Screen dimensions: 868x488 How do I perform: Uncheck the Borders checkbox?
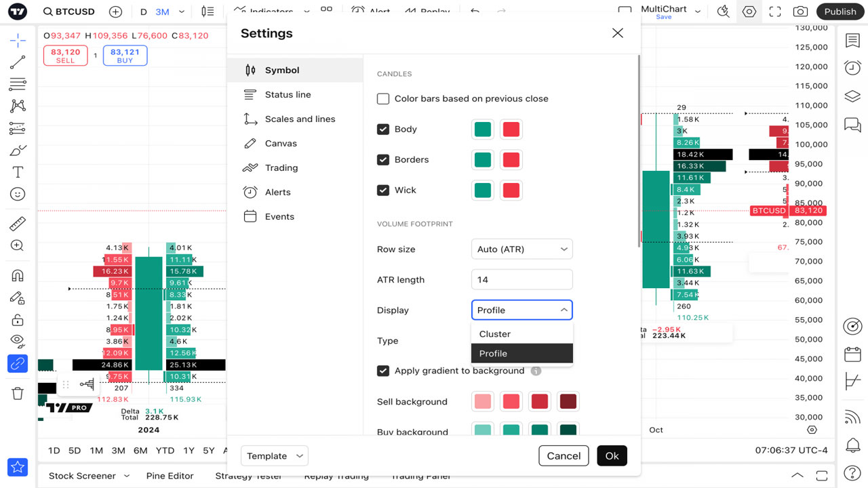(383, 160)
